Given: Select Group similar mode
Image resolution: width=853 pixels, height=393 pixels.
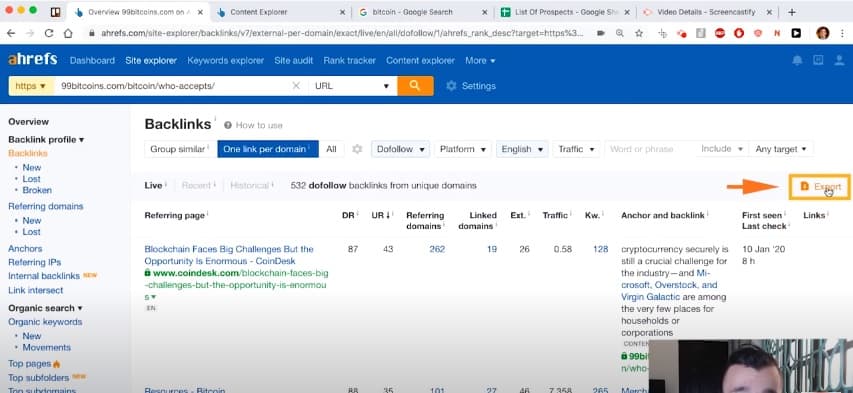Looking at the screenshot, I should point(180,149).
